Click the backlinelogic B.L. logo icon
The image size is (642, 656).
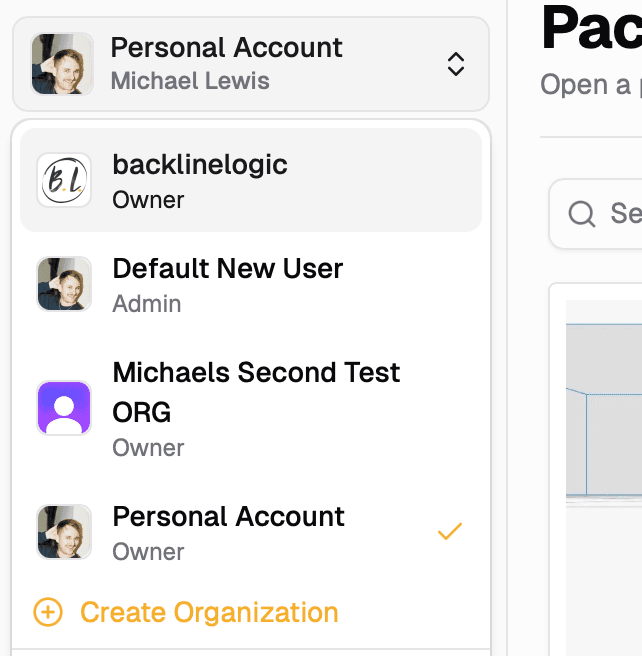click(x=64, y=180)
